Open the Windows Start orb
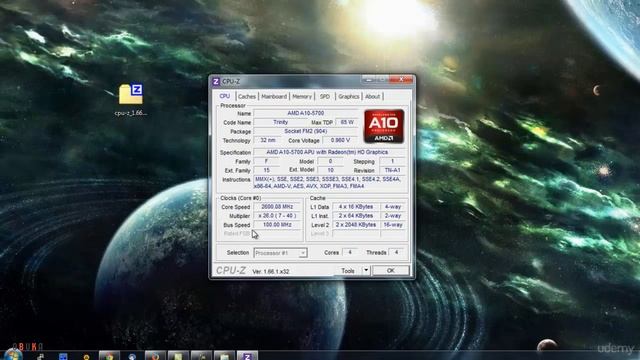The height and width of the screenshot is (360, 640). click(13, 355)
